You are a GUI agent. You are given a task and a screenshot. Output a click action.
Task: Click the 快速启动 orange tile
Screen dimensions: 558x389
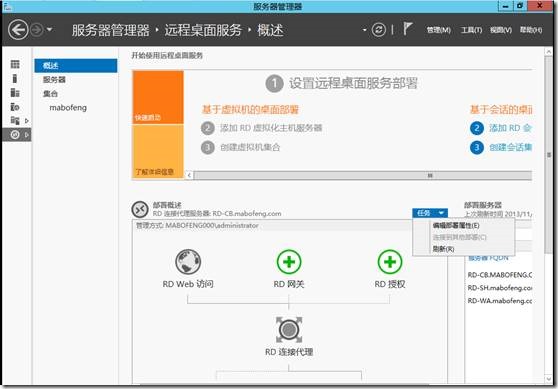pyautogui.click(x=158, y=97)
